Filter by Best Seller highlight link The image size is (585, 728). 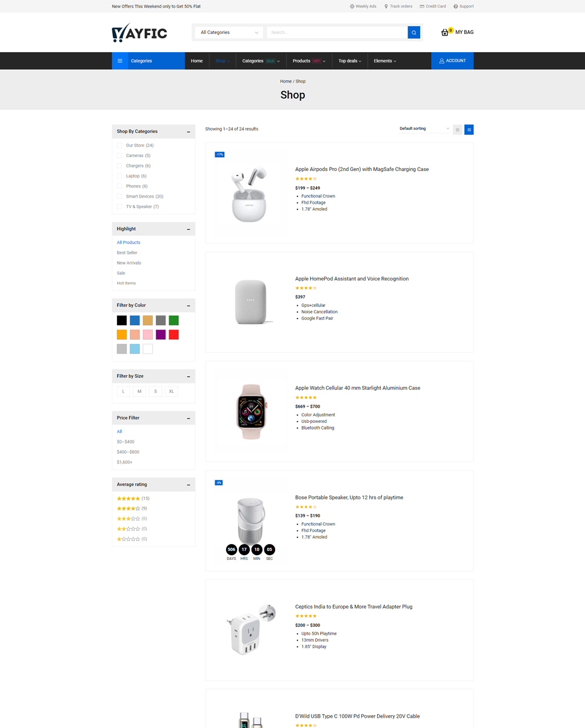click(127, 253)
